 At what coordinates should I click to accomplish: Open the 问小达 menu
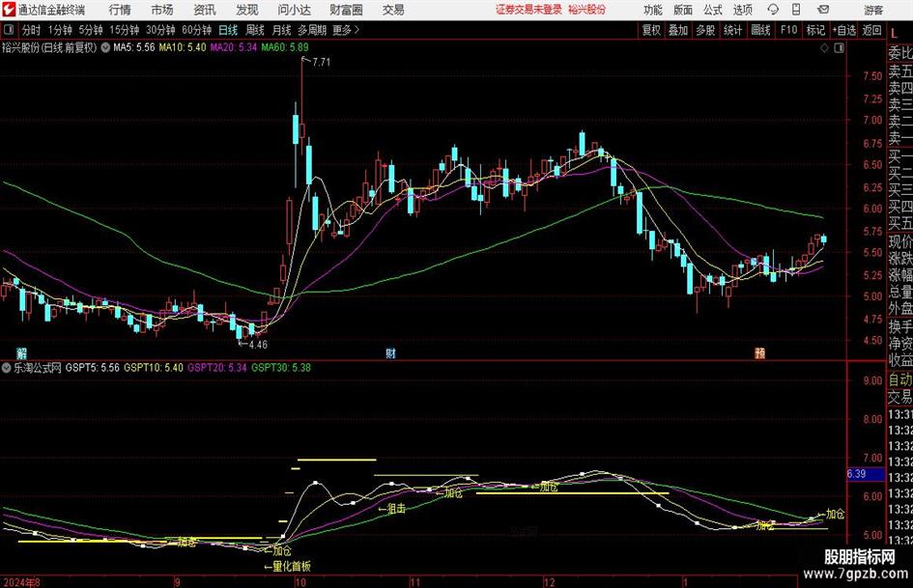coord(294,10)
